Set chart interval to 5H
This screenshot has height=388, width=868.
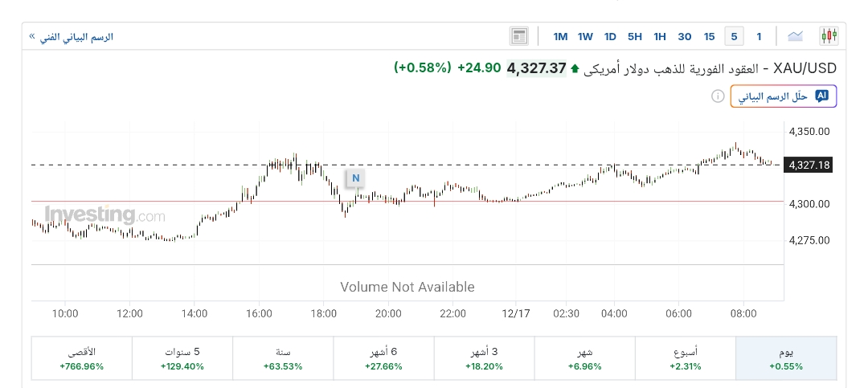[635, 36]
